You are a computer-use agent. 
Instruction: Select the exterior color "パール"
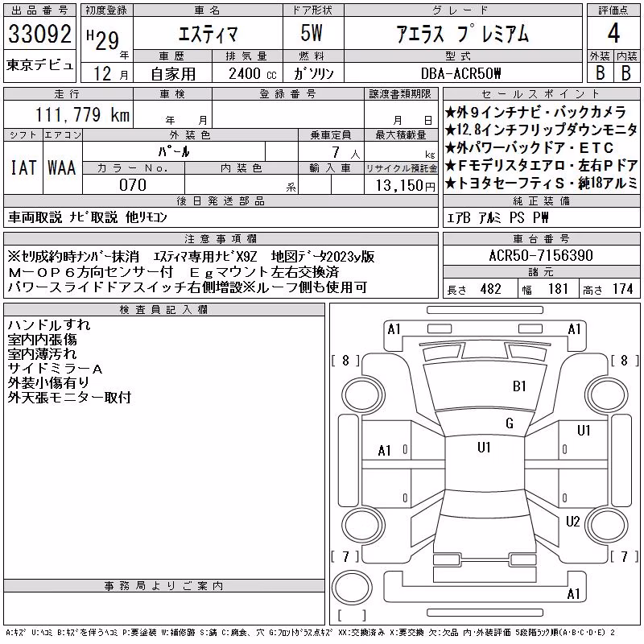(174, 151)
